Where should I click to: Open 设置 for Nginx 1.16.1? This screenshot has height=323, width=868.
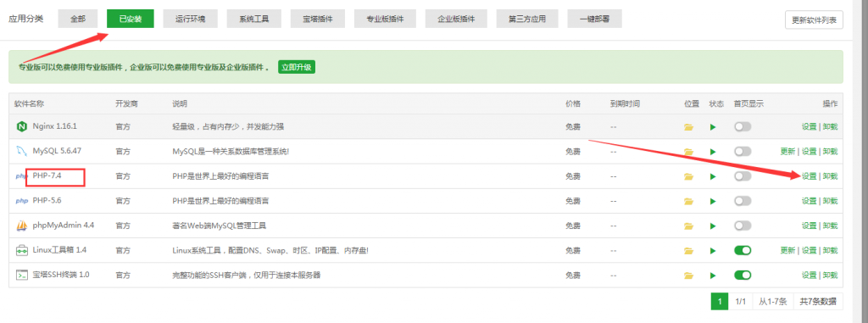coord(809,127)
